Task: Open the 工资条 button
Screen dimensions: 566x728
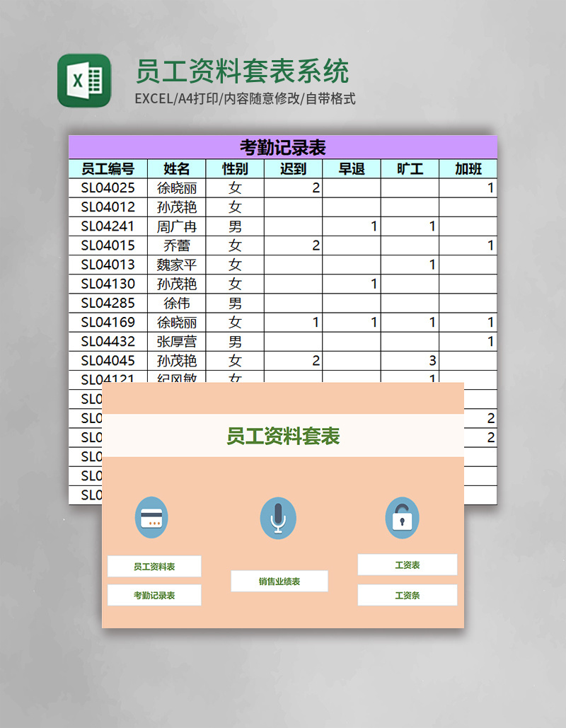Action: (x=407, y=595)
